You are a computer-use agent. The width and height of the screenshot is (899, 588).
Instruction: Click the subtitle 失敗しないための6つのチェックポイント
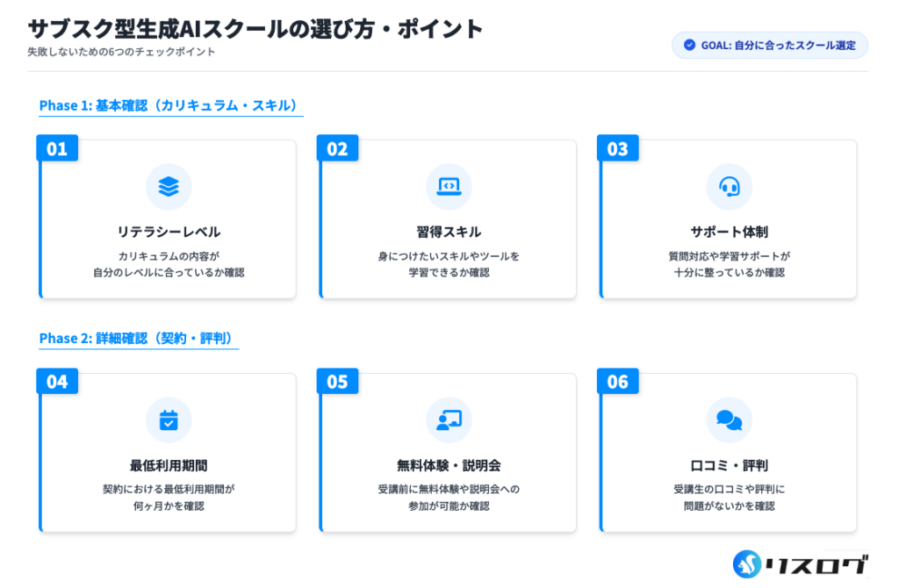(x=121, y=52)
